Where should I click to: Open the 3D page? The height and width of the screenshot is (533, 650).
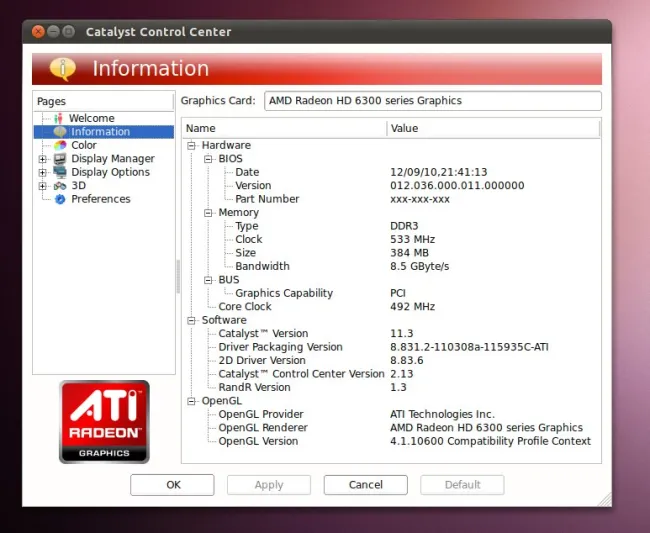coord(78,186)
